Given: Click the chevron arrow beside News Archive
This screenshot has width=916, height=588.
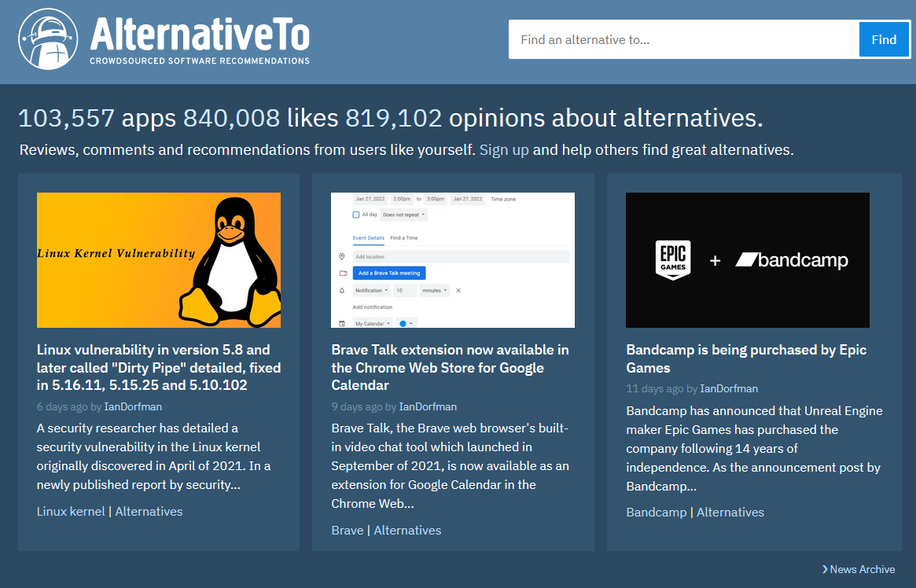Looking at the screenshot, I should point(825,569).
